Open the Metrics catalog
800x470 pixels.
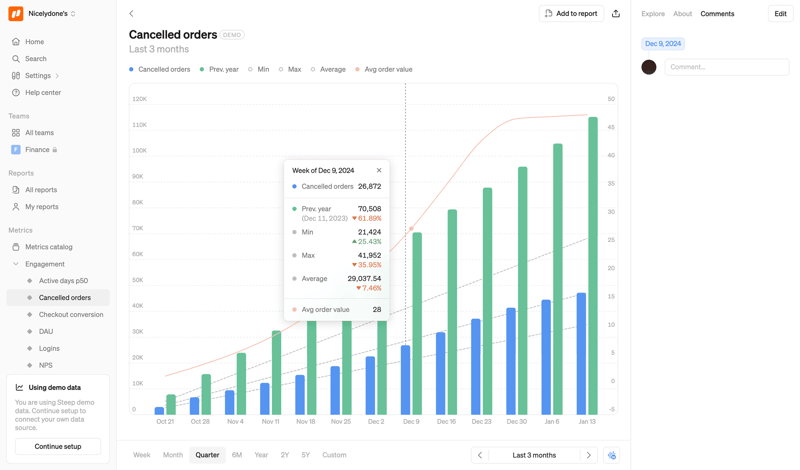(x=48, y=247)
